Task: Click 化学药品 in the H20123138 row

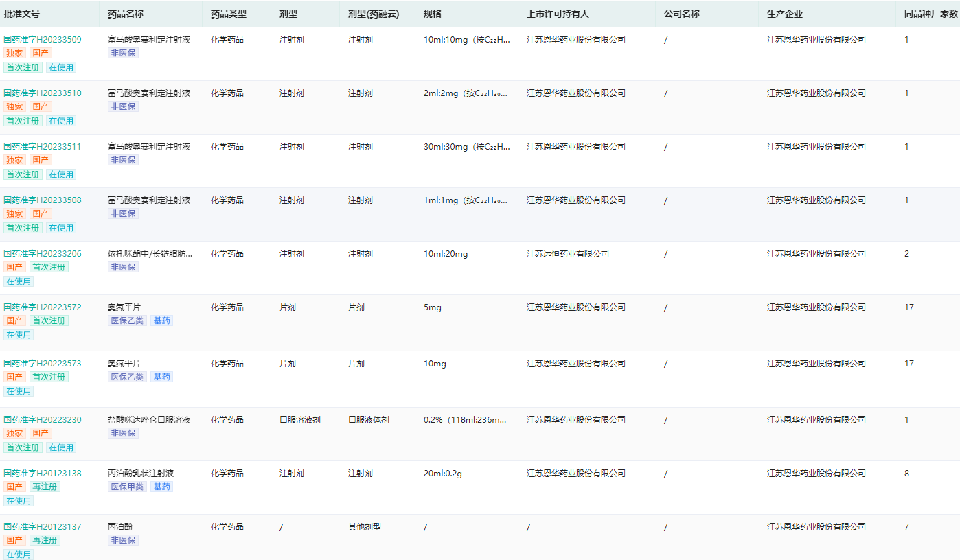Action: pyautogui.click(x=227, y=474)
